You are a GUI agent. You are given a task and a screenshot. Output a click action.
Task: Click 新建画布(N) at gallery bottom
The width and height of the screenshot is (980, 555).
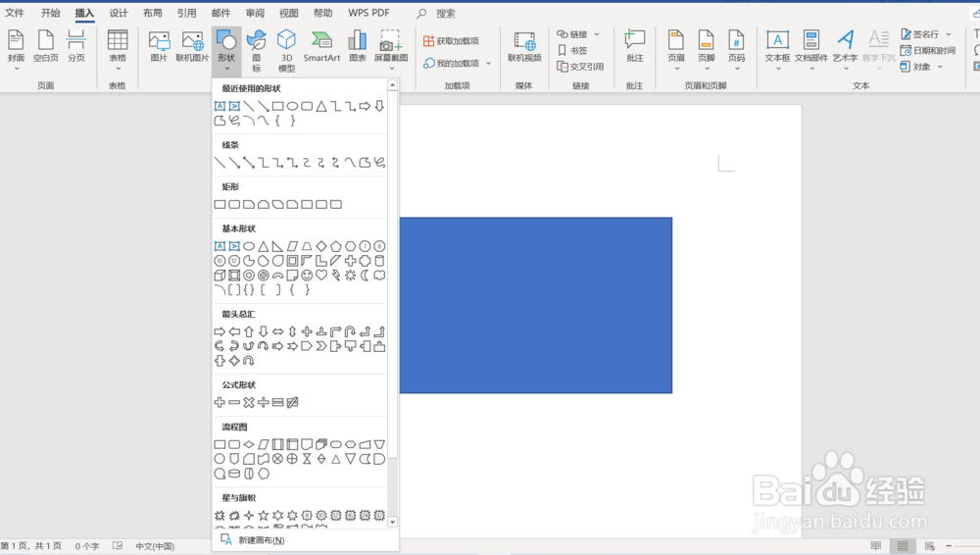click(x=253, y=540)
